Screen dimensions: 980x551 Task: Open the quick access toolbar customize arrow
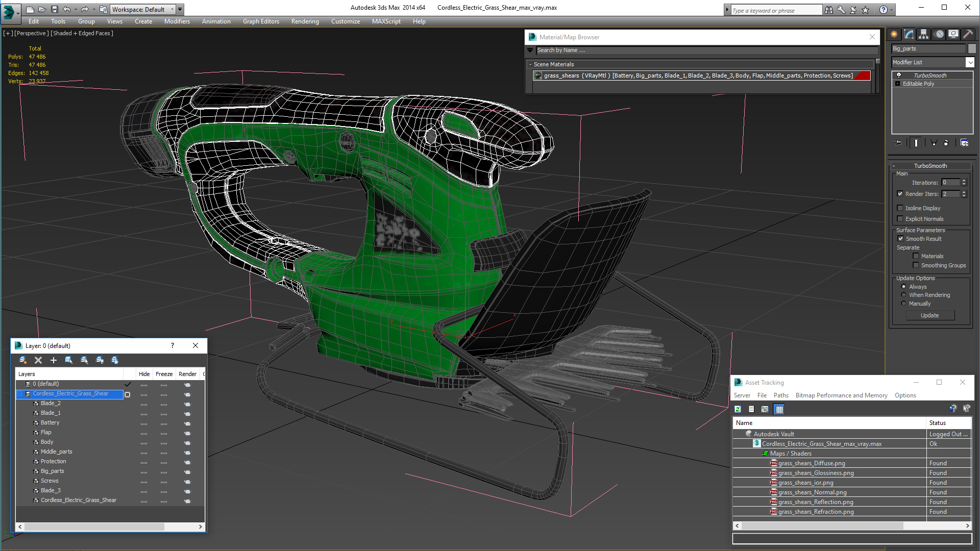pos(180,9)
